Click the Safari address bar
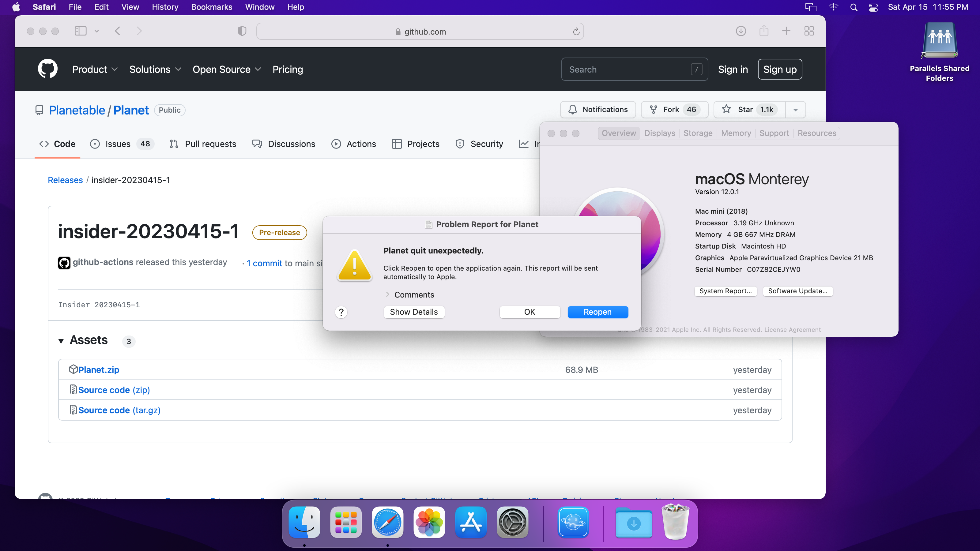The width and height of the screenshot is (980, 551). 420,31
